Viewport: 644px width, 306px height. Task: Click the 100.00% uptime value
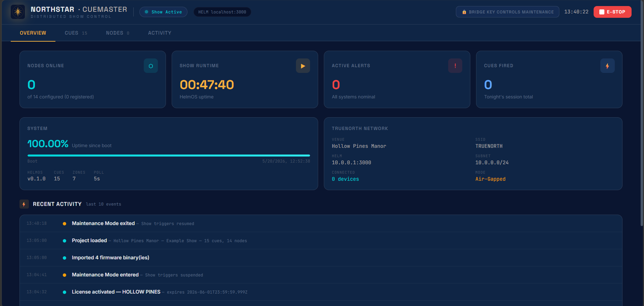click(x=48, y=144)
